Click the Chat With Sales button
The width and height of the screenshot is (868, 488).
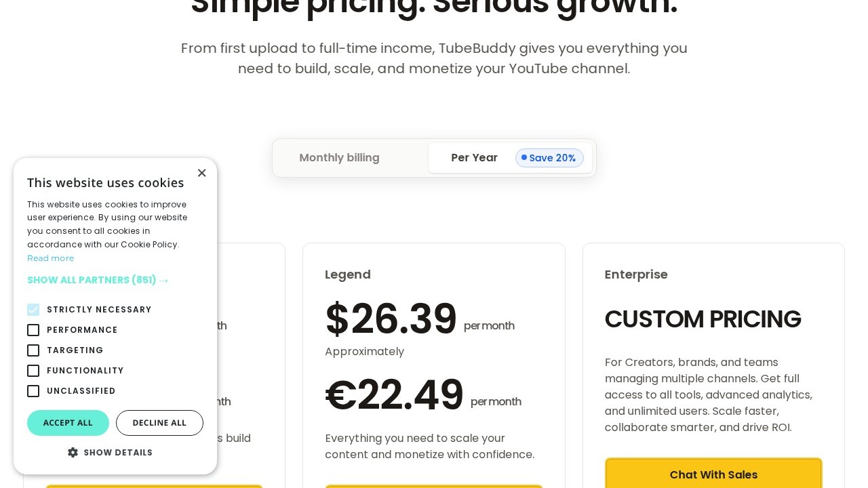click(x=713, y=474)
